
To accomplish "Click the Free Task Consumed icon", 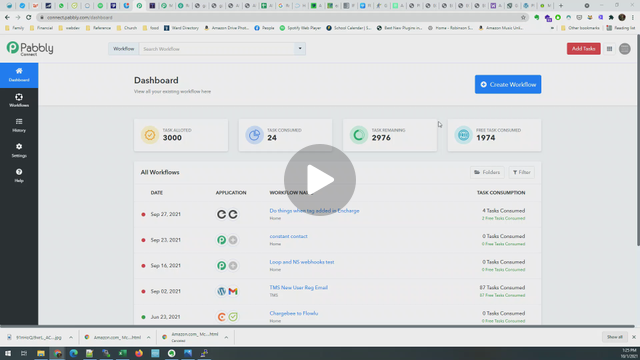I will point(463,135).
